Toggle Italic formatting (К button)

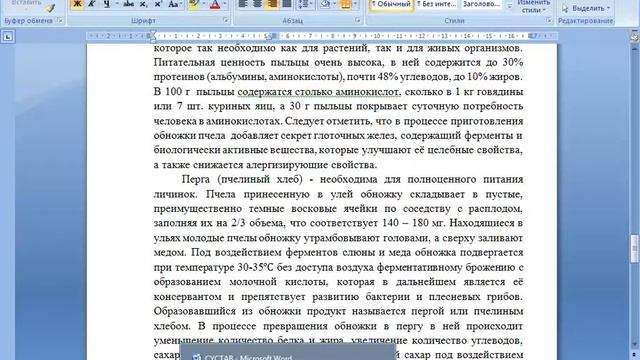pos(91,4)
